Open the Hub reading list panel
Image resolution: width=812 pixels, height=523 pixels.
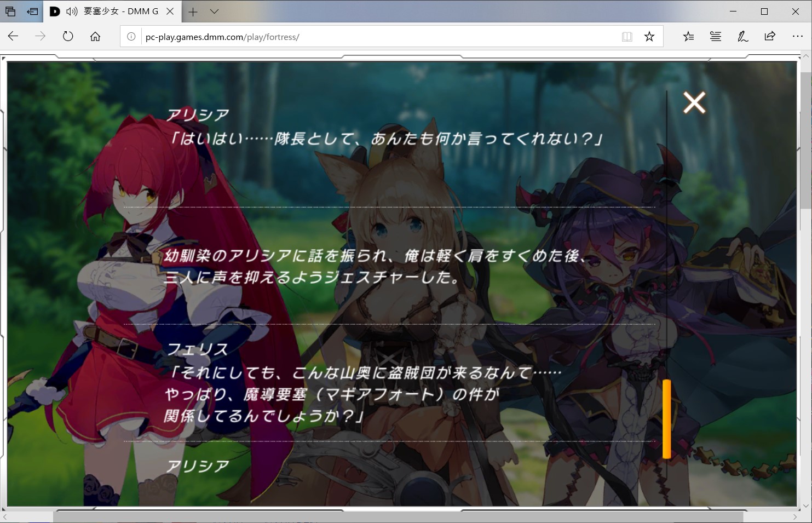tap(716, 37)
